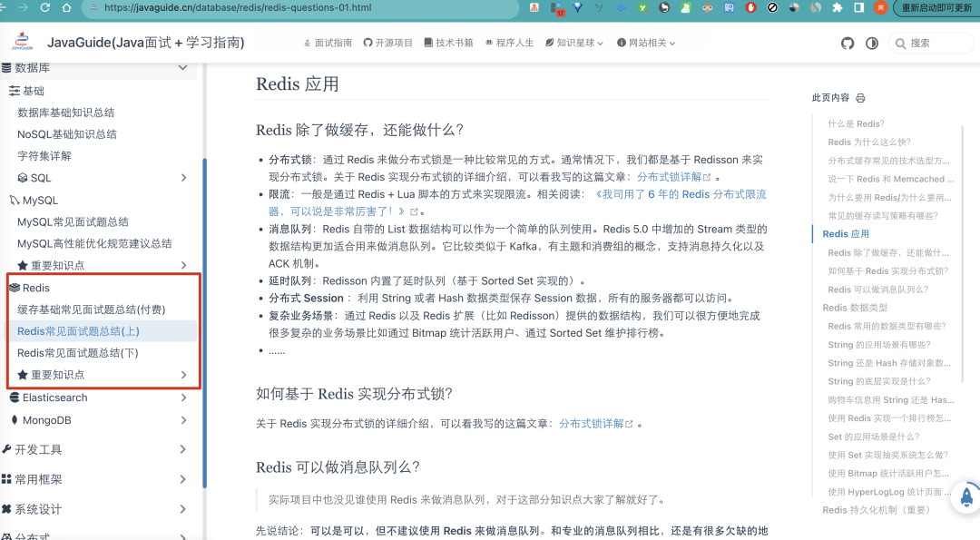Click the red person extension icon
This screenshot has height=540, width=980.
tap(534, 7)
